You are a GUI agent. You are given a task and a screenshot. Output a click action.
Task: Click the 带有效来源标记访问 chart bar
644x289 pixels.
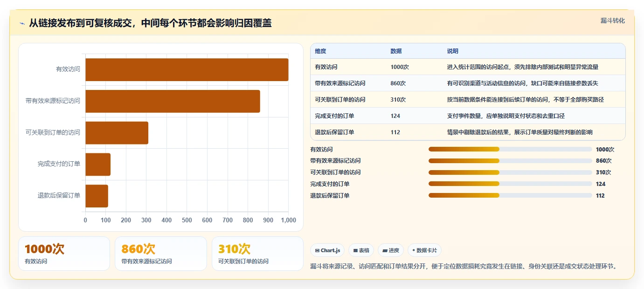[173, 101]
